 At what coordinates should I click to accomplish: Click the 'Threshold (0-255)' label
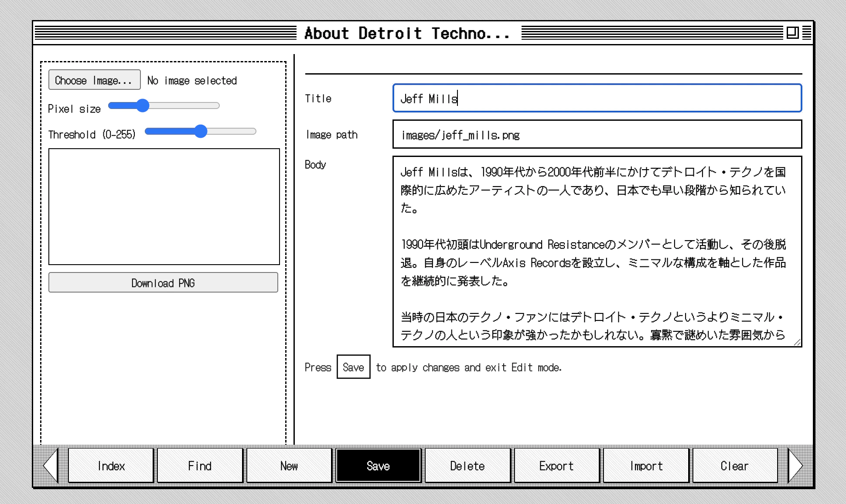(92, 134)
